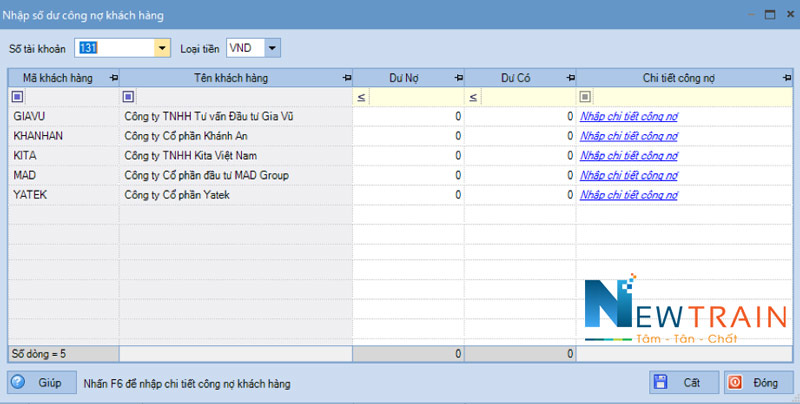Select the KITA customer code cell
Viewport: 800px width, 404px height.
(x=64, y=156)
